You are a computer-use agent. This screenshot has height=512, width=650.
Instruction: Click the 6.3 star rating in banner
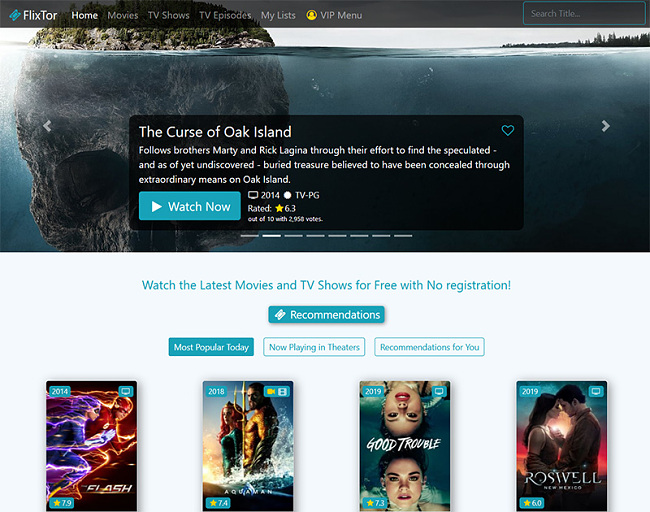286,208
